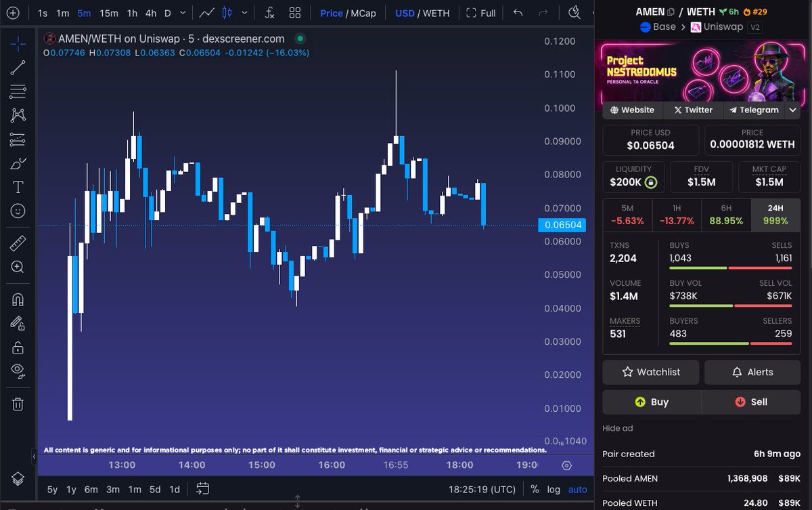Select the ruler measure tool
Screen dimensions: 812x510
pyautogui.click(x=18, y=242)
